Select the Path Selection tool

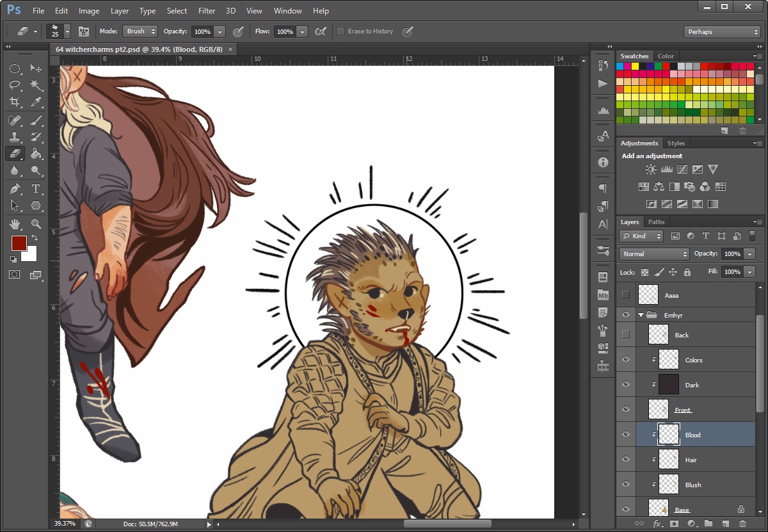[15, 206]
